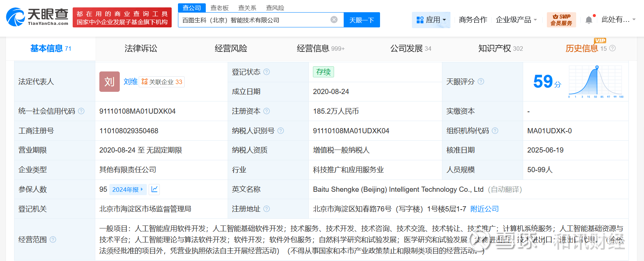Open the 2024年报 annual report selector
The height and width of the screenshot is (261, 644).
[x=128, y=189]
